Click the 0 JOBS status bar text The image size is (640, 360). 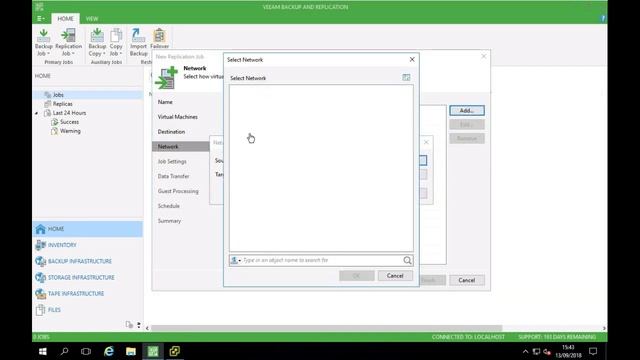pos(41,337)
